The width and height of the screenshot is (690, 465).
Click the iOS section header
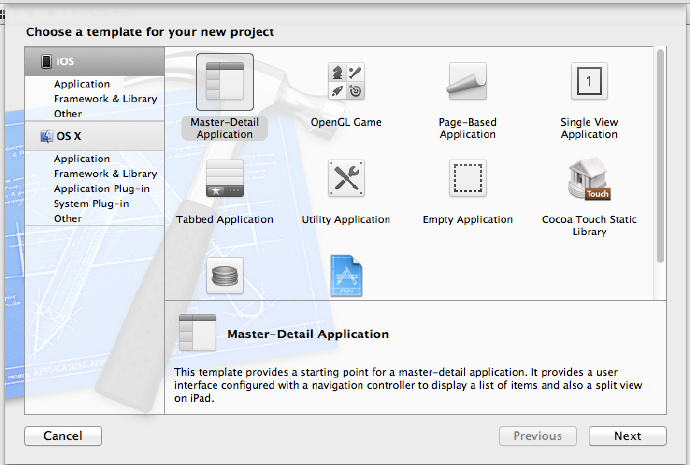pyautogui.click(x=95, y=61)
